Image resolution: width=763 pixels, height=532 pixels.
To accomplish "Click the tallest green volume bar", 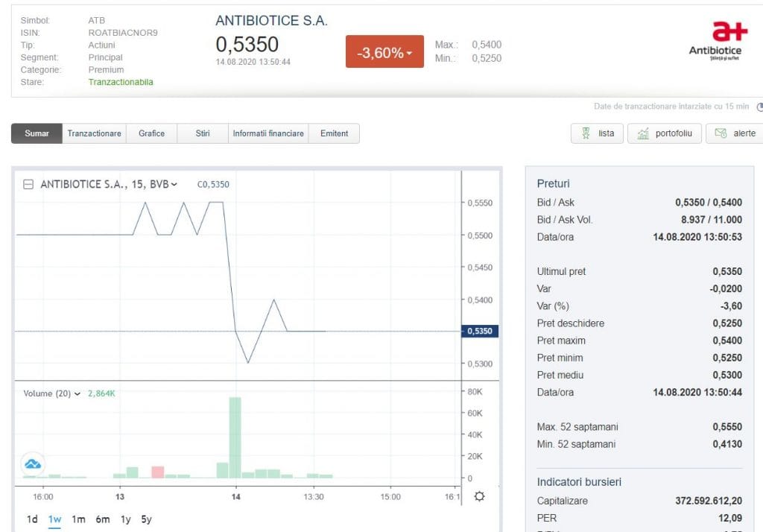I will pos(235,437).
